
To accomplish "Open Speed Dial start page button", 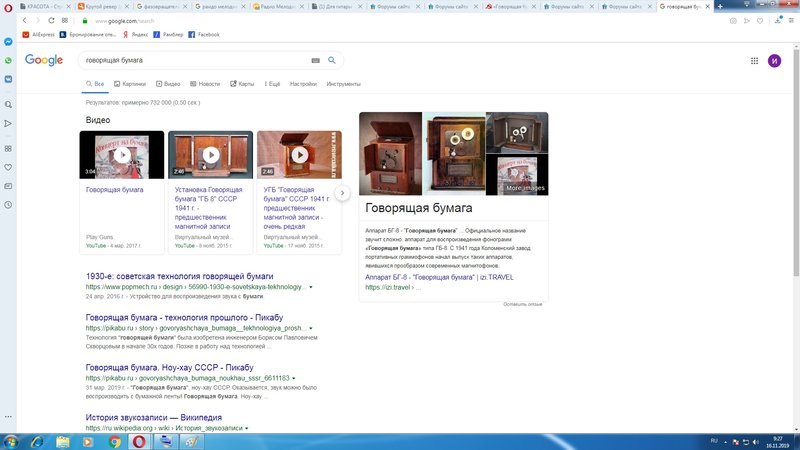I will [x=65, y=20].
